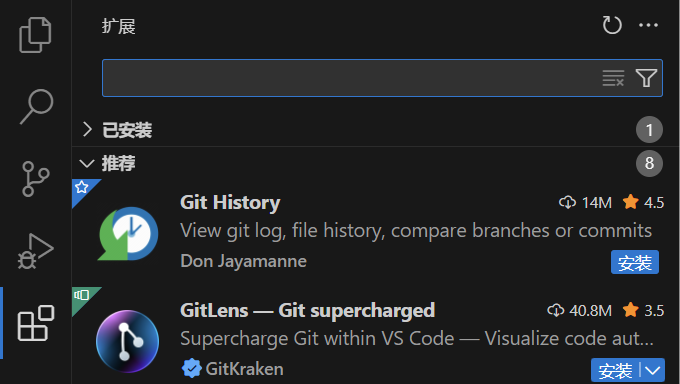Open the extensions panel more actions menu
The height and width of the screenshot is (384, 680).
click(648, 25)
